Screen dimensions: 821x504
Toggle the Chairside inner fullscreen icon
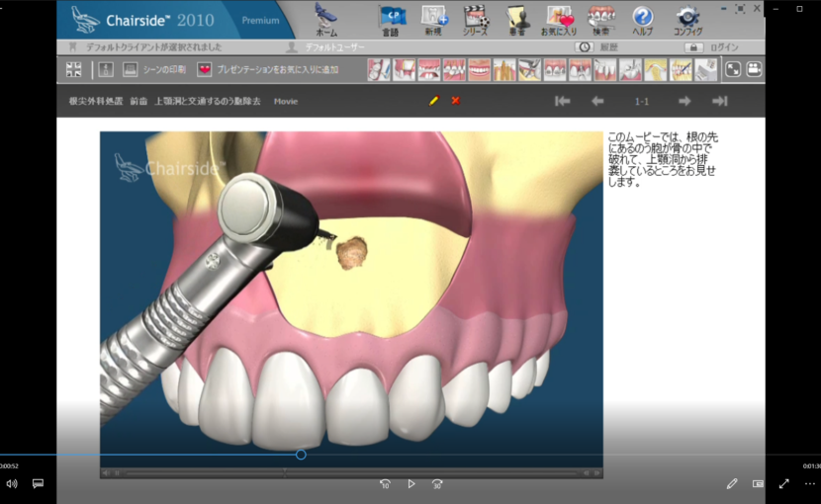point(740,8)
